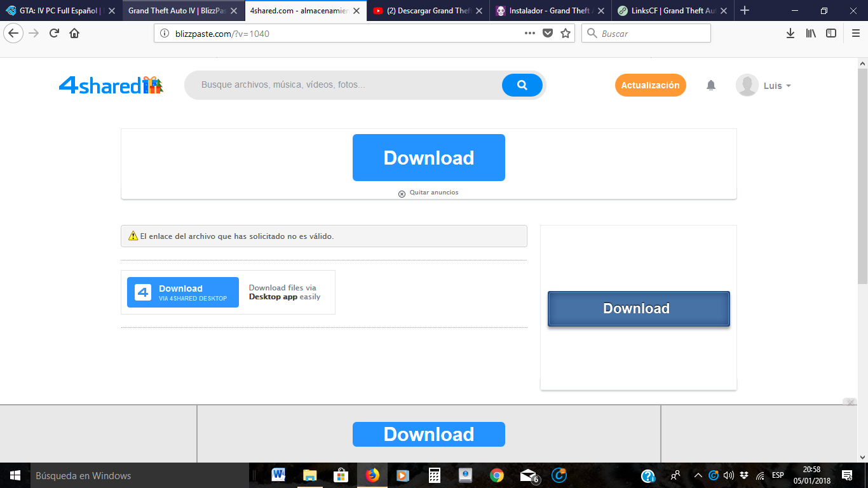Click the page vertical scrollbar thumb

click(x=862, y=176)
